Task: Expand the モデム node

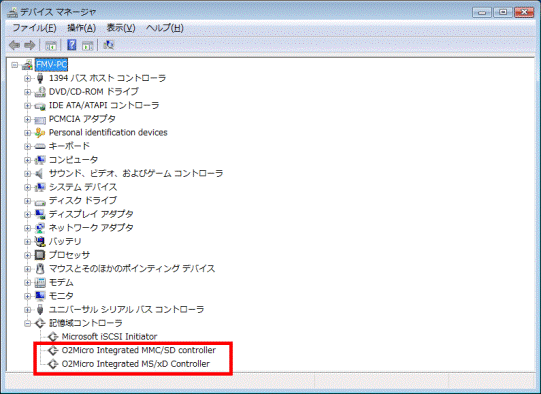Action: point(27,282)
